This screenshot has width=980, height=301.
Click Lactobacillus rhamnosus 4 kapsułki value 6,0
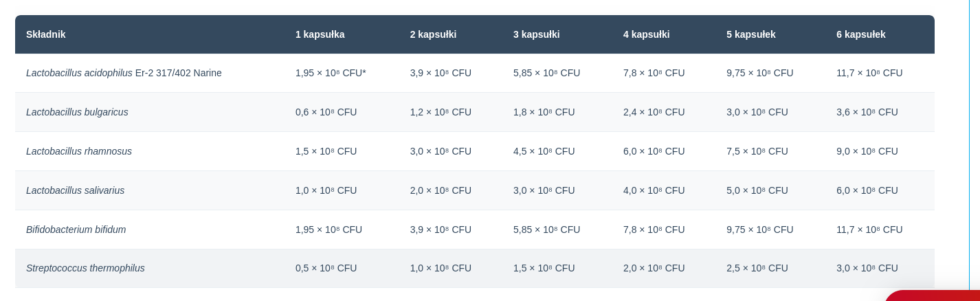click(x=654, y=151)
